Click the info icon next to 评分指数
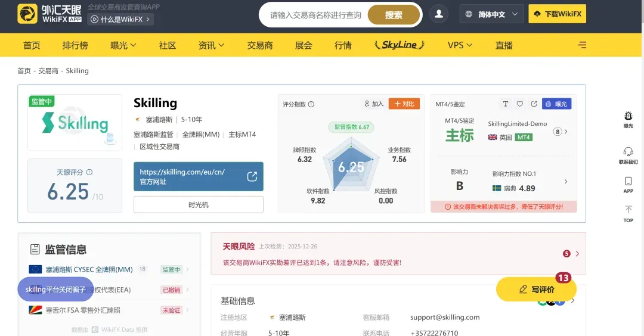This screenshot has height=336, width=644. click(x=311, y=104)
